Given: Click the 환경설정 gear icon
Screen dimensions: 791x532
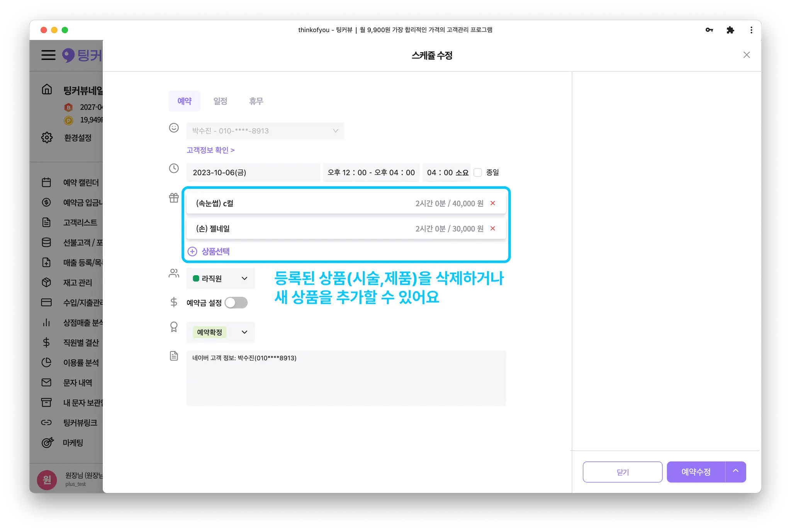Looking at the screenshot, I should tap(47, 137).
